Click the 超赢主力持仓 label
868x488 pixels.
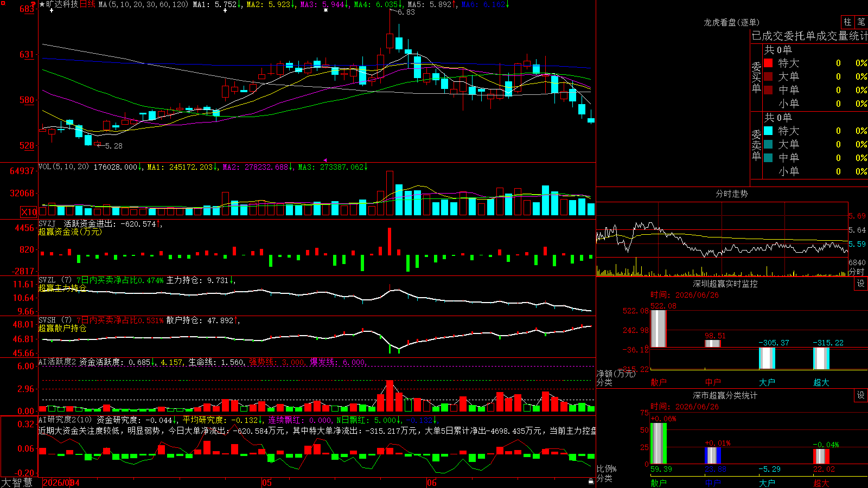coord(62,288)
